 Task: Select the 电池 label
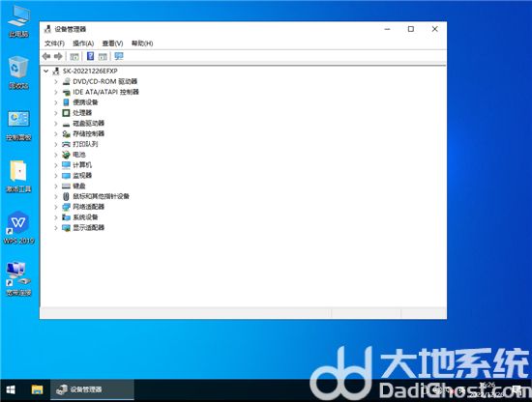(79, 155)
